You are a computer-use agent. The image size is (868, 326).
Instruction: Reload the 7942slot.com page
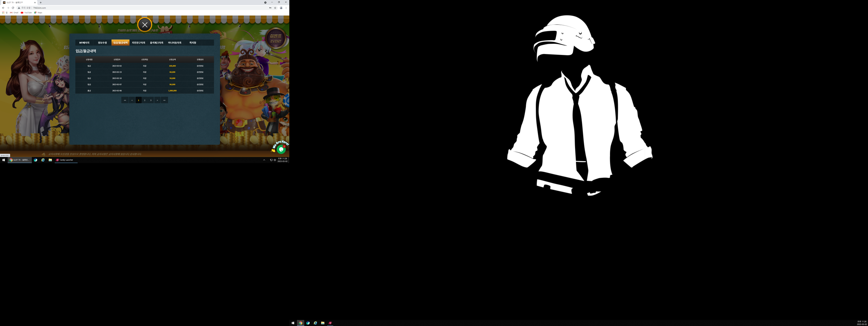coord(13,8)
